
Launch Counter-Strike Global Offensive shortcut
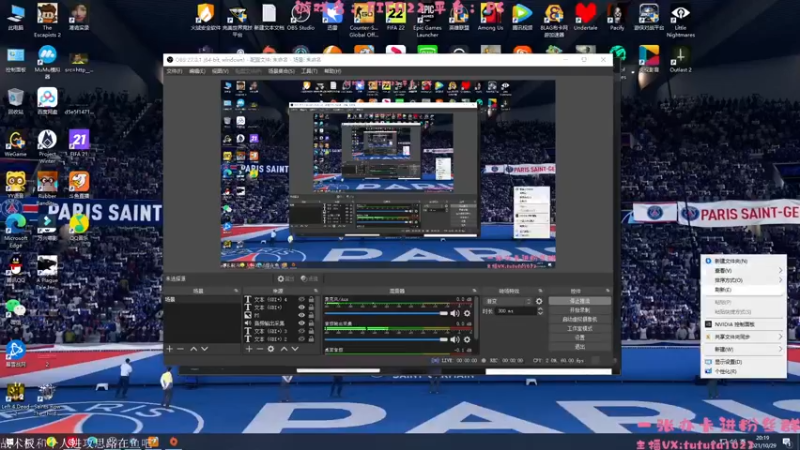[363, 19]
